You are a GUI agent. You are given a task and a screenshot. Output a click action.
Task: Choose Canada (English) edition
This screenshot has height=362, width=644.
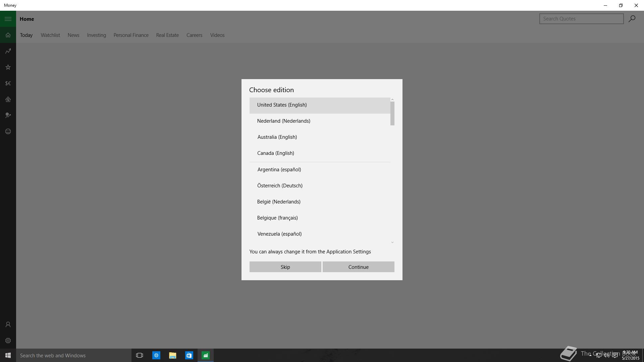click(x=320, y=153)
